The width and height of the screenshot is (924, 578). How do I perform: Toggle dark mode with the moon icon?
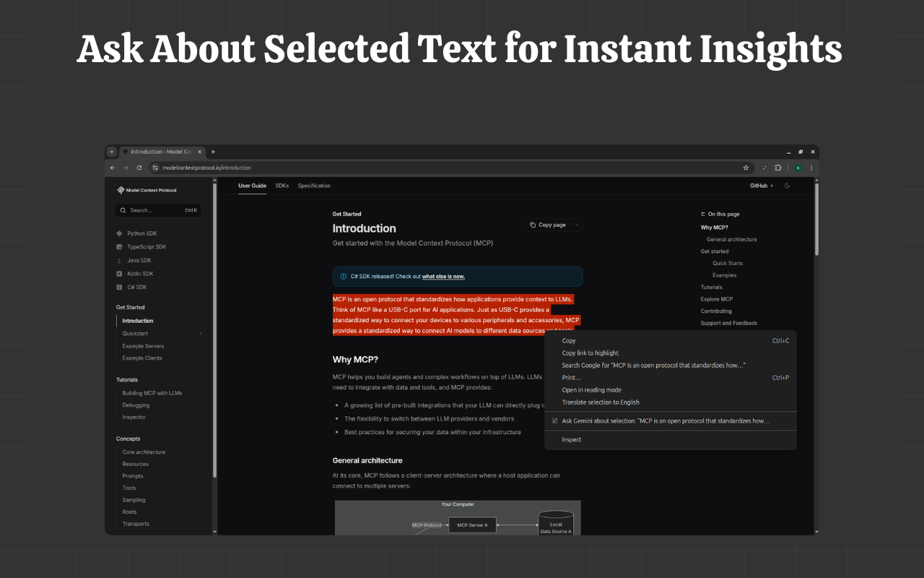[x=787, y=186]
